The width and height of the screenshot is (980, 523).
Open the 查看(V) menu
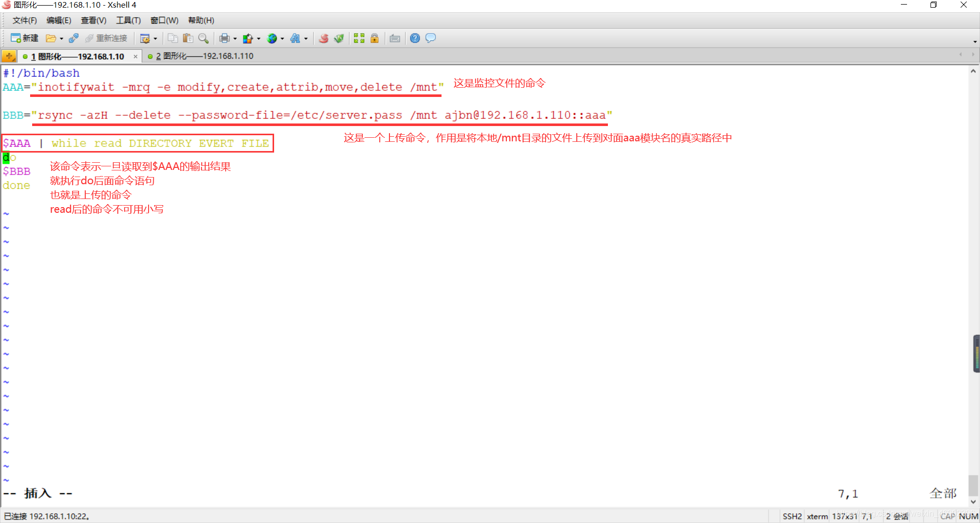coord(93,20)
